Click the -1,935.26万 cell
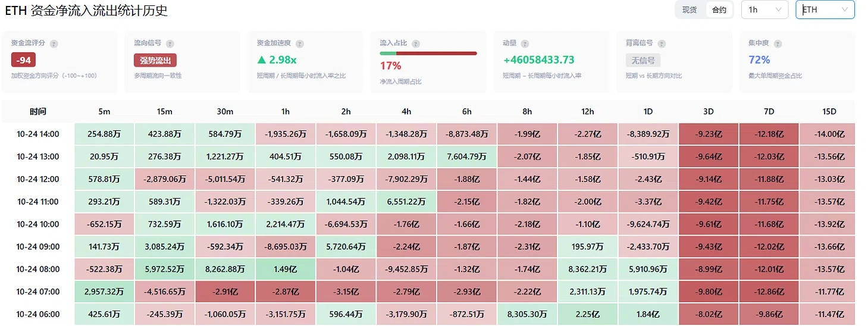868x326 pixels. (x=286, y=134)
